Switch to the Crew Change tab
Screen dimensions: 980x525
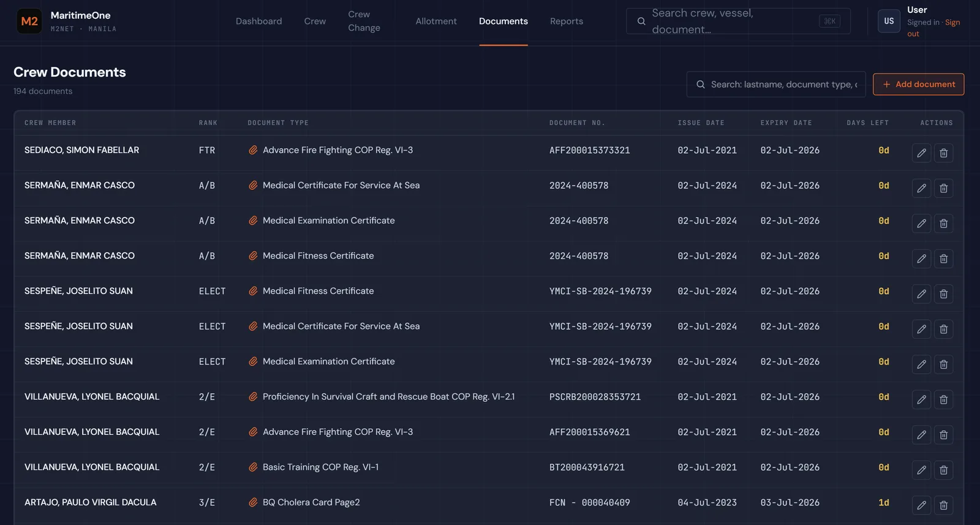(364, 21)
